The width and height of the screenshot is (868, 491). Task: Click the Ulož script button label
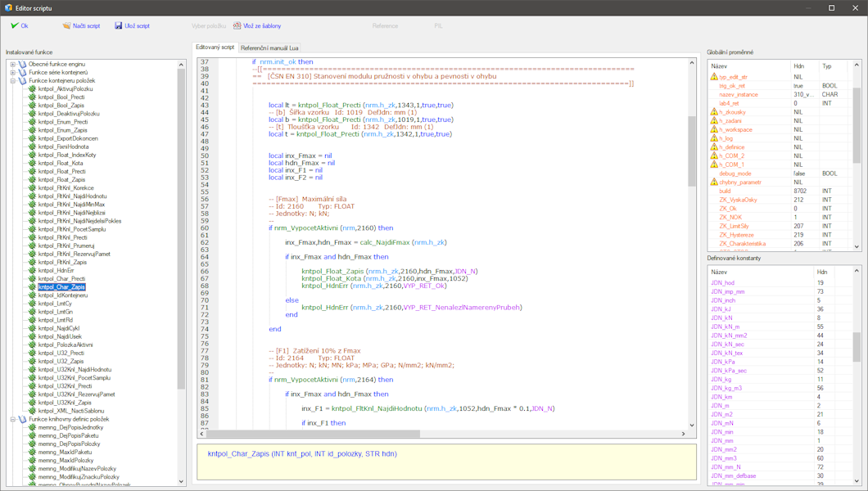coord(137,26)
